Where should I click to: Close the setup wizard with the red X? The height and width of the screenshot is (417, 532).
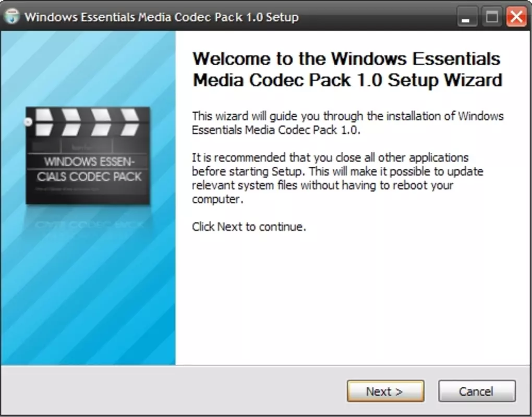[x=516, y=17]
